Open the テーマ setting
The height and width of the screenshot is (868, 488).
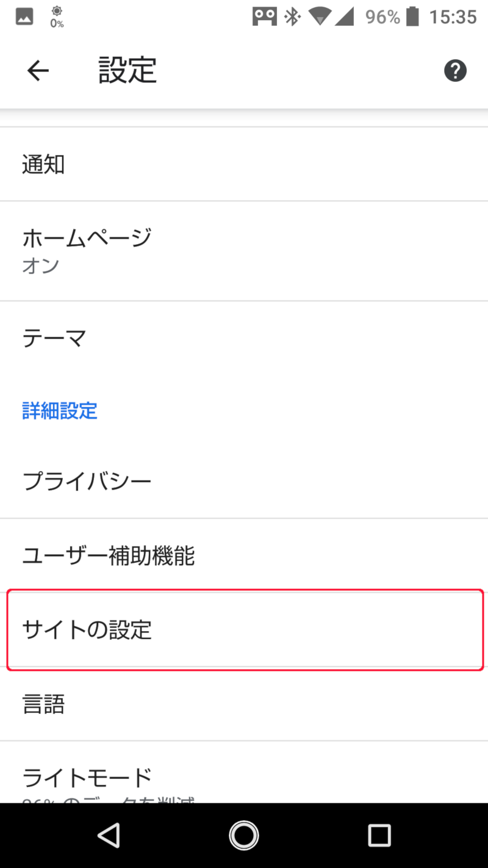point(244,338)
